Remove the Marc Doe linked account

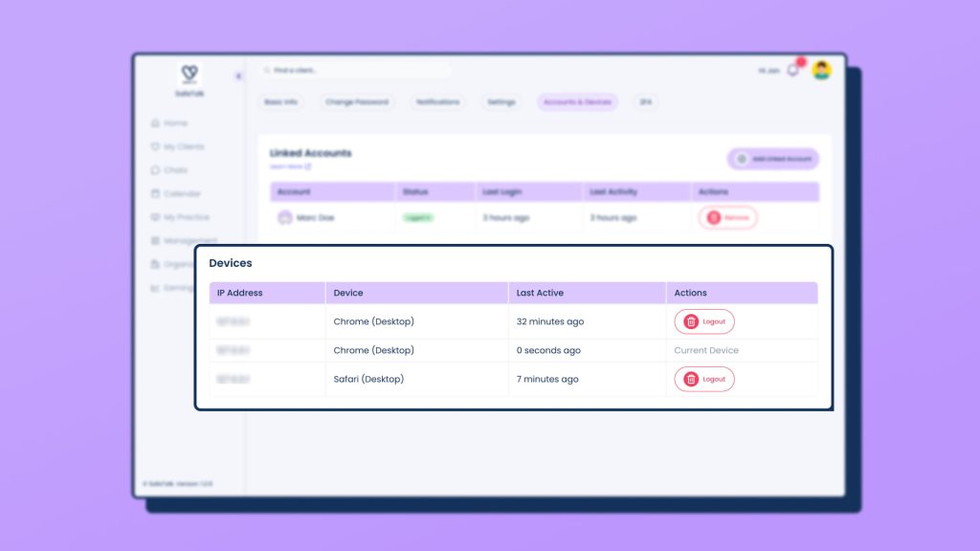pos(727,217)
